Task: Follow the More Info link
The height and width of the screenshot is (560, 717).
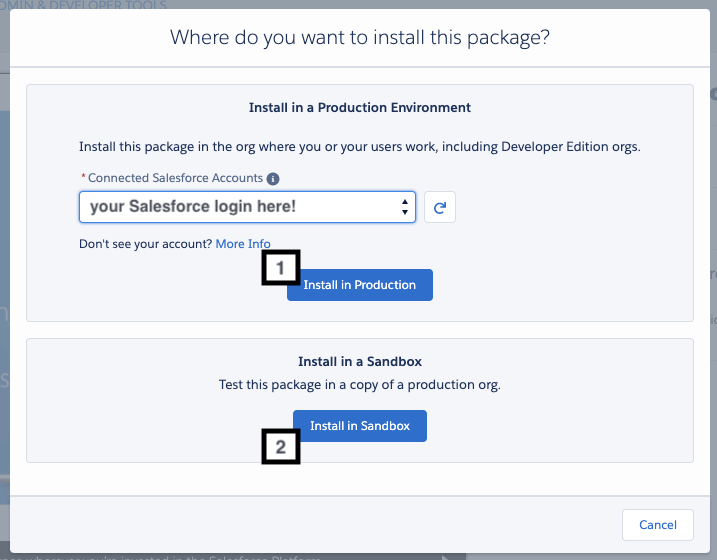Action: pos(243,244)
